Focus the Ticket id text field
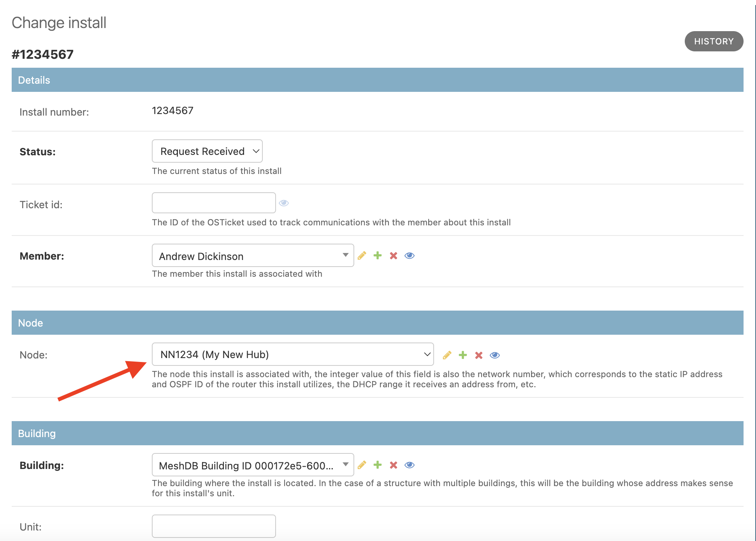Image resolution: width=756 pixels, height=541 pixels. tap(214, 203)
